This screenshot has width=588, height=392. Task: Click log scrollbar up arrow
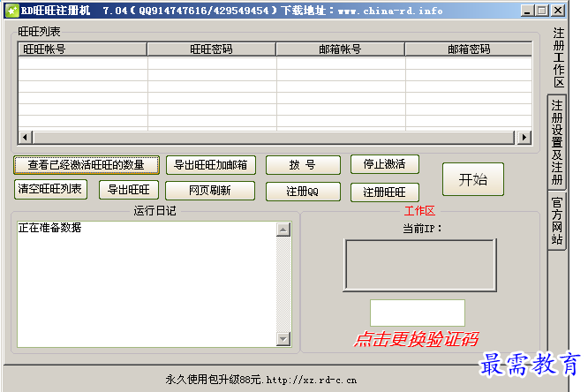pos(283,230)
